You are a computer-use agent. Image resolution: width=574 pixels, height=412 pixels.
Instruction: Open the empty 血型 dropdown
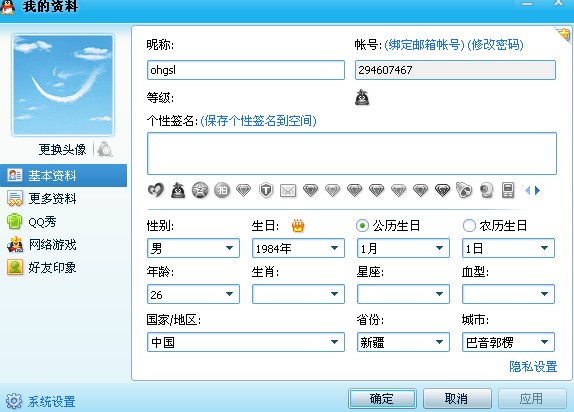coord(508,294)
